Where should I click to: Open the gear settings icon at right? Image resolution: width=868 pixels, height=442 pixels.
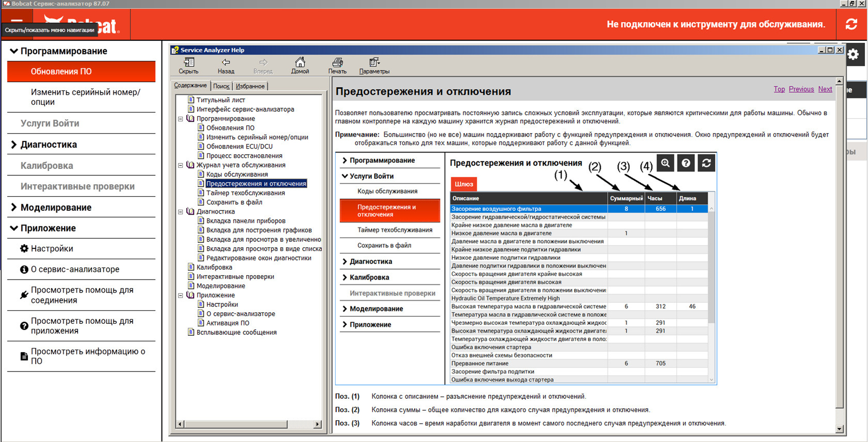(x=853, y=55)
